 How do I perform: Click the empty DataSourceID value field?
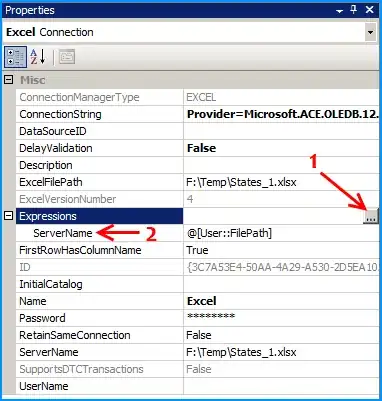(x=281, y=131)
